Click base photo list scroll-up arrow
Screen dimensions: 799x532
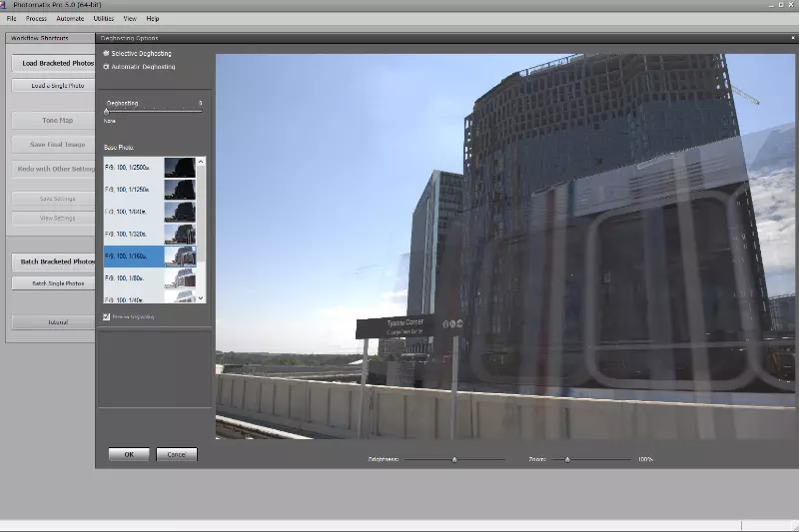tap(201, 162)
